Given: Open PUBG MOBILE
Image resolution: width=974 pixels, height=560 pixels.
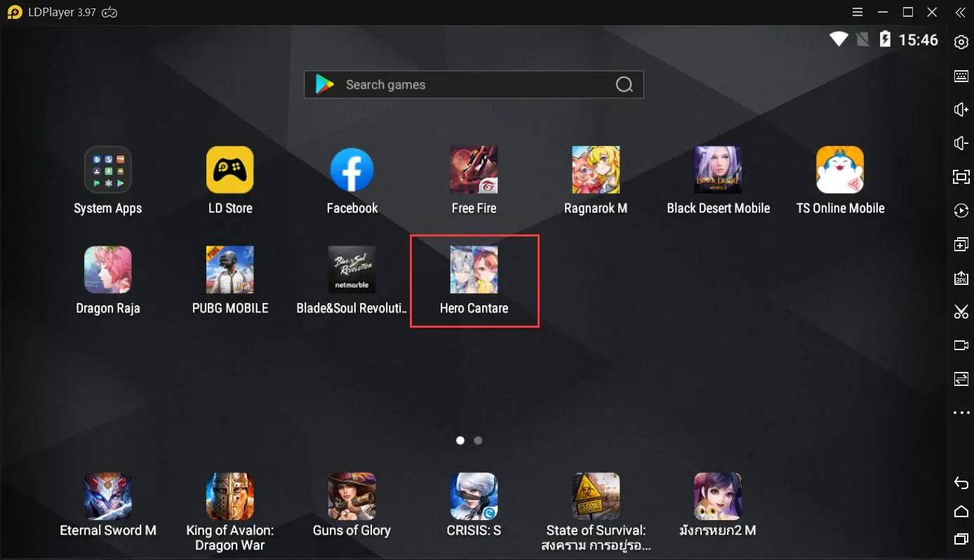Looking at the screenshot, I should (230, 269).
